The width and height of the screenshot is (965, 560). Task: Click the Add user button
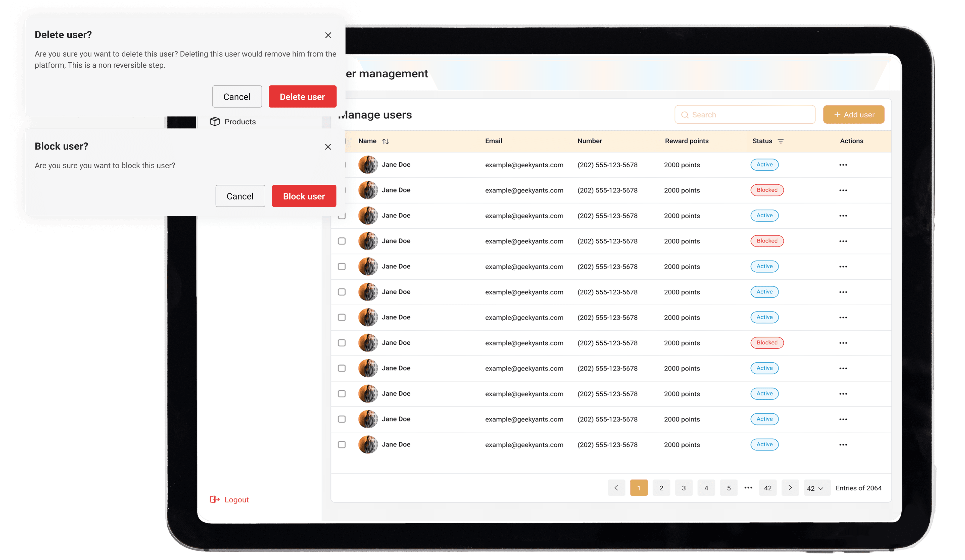854,115
